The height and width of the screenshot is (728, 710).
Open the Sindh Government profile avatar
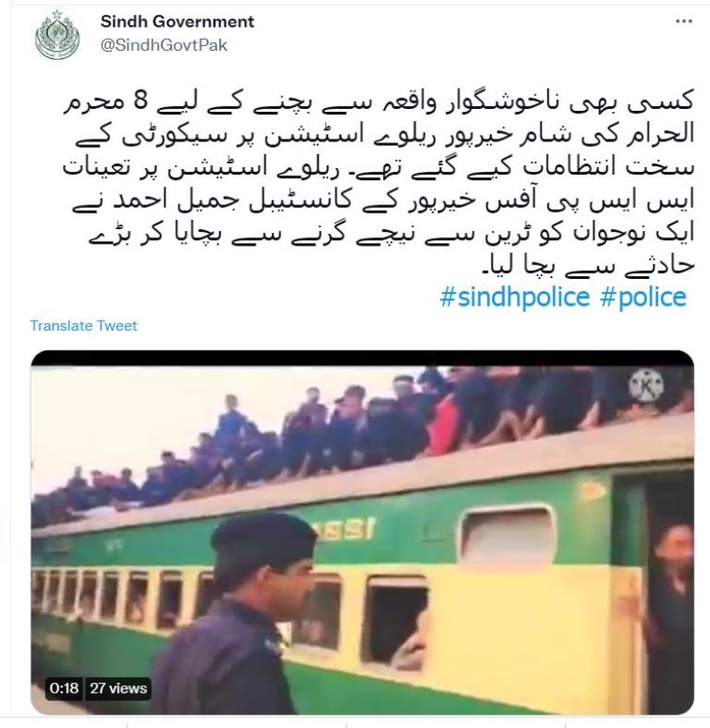coord(57,35)
